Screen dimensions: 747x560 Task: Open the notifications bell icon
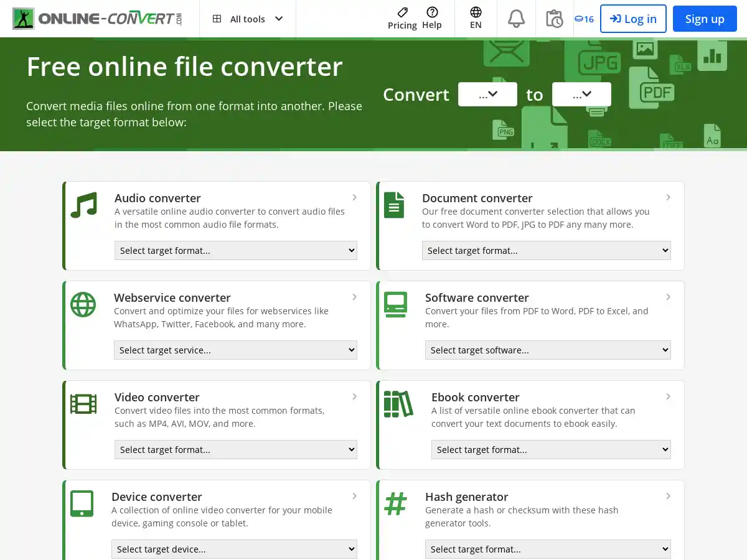tap(515, 19)
